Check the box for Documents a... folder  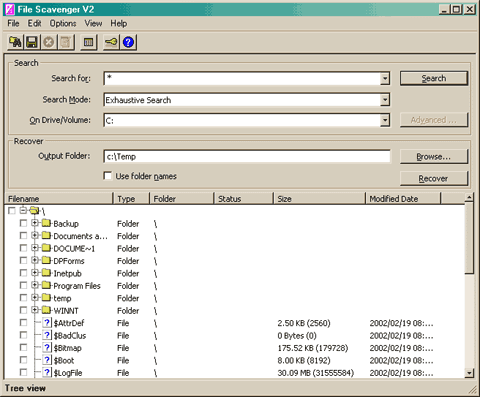pos(23,236)
